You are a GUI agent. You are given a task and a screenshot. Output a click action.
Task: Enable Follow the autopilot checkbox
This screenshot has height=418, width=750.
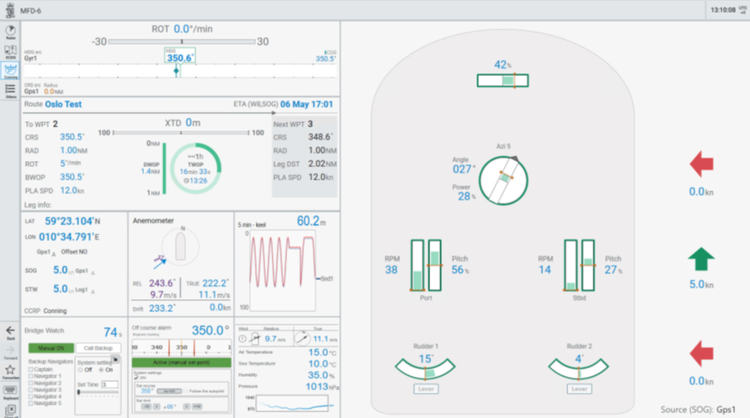click(x=186, y=391)
